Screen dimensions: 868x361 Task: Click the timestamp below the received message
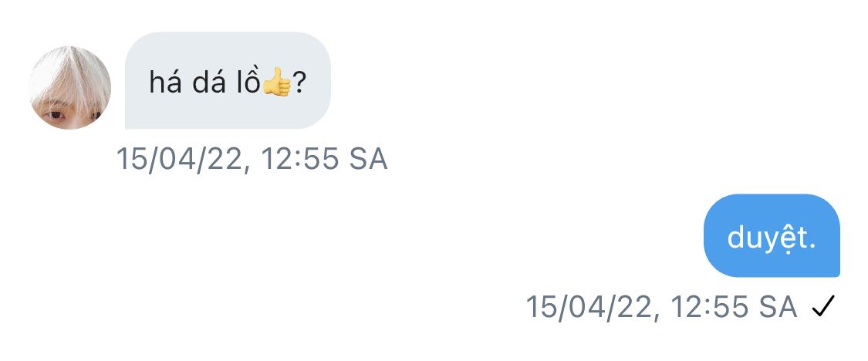[x=252, y=159]
